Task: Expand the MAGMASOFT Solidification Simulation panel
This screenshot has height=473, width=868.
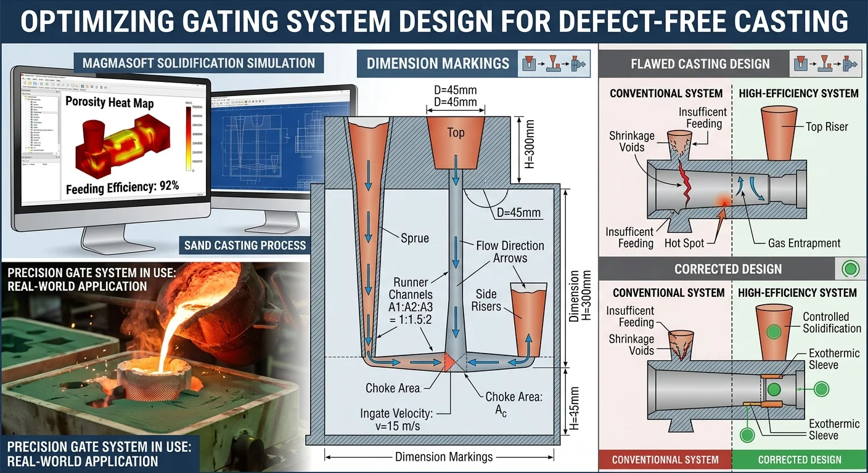Action: coord(197,63)
